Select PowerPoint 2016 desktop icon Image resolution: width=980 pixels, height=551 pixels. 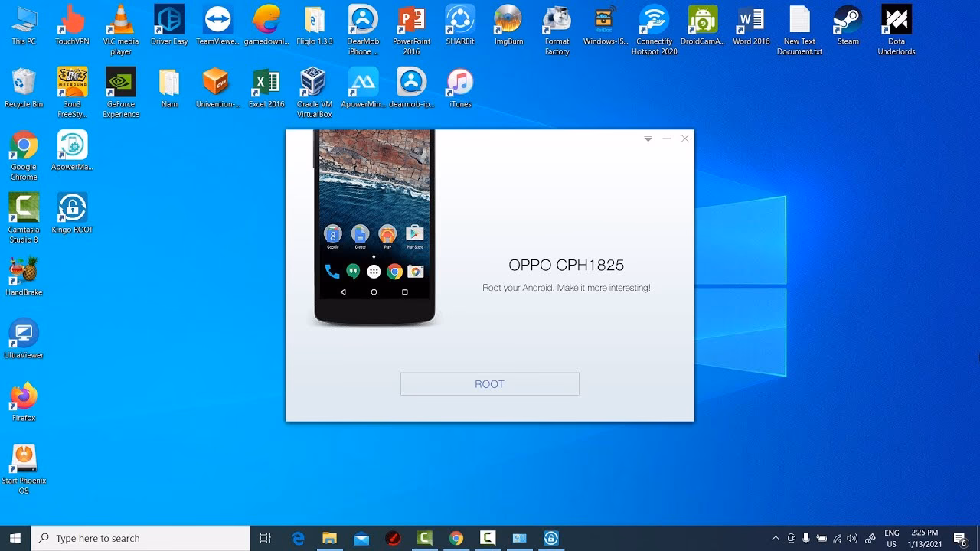pyautogui.click(x=412, y=31)
